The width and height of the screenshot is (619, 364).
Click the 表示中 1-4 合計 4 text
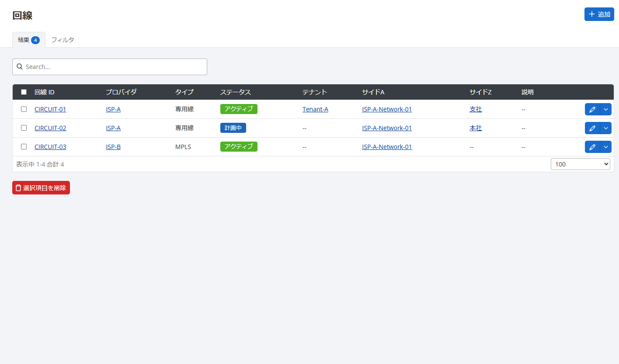(40, 164)
